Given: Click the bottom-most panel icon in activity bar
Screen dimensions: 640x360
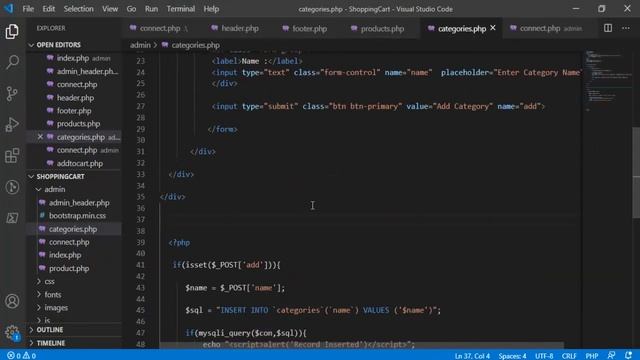Looking at the screenshot, I should [12, 218].
